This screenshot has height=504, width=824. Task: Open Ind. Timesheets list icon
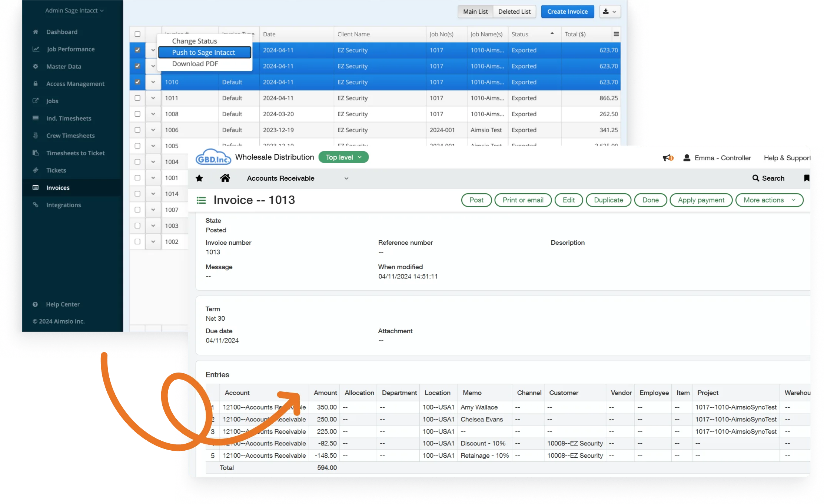pyautogui.click(x=36, y=118)
